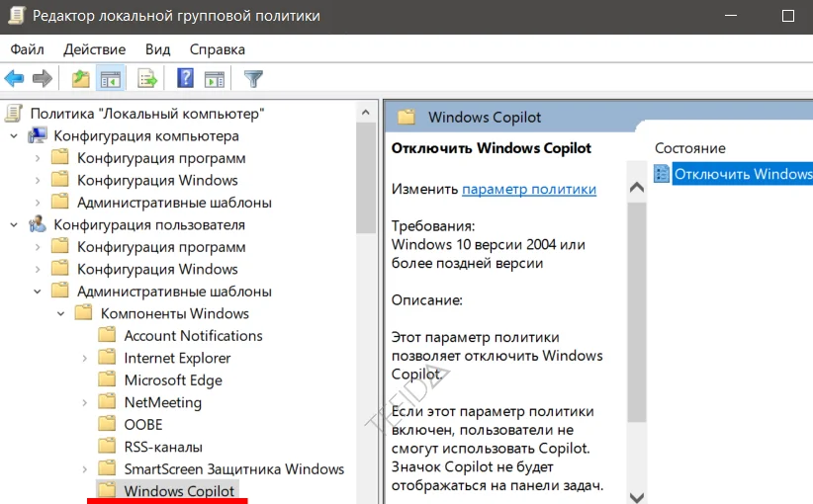Click the title bar app icon
813x504 pixels.
(x=17, y=16)
